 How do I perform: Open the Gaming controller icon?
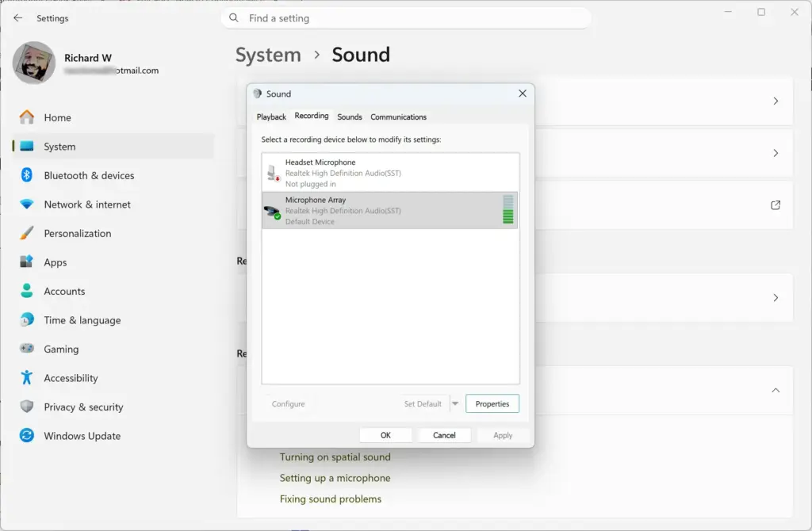pos(26,348)
